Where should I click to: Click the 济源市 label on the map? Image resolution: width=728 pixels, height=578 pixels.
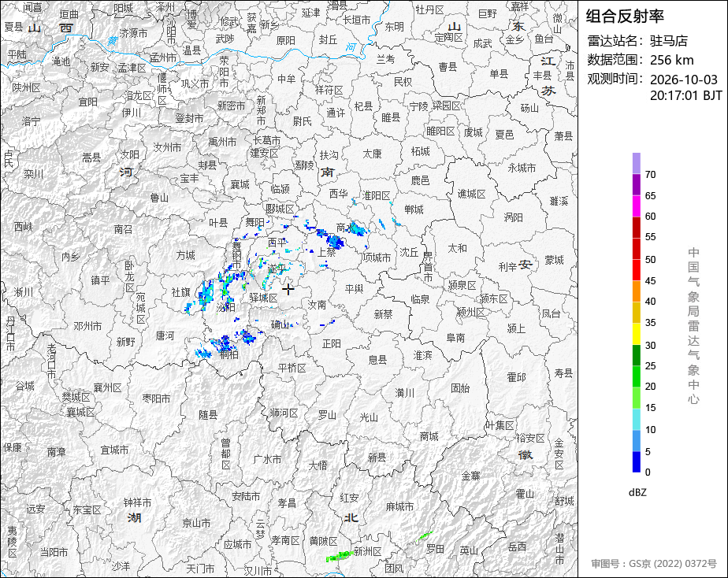[133, 33]
